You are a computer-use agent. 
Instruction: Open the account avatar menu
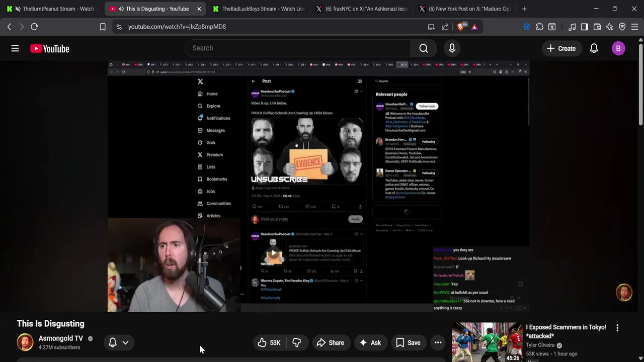tap(618, 48)
